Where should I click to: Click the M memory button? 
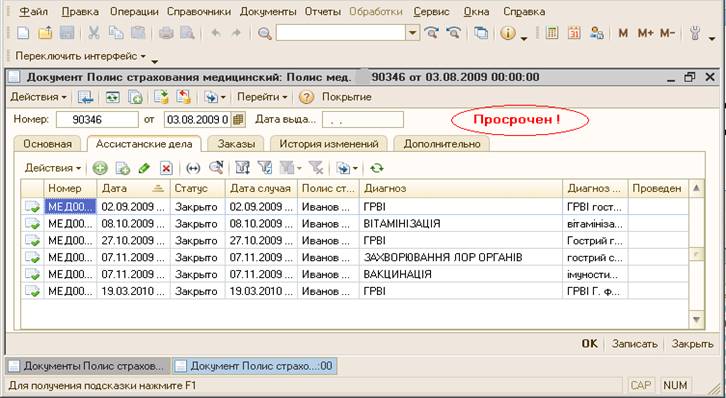pos(623,33)
